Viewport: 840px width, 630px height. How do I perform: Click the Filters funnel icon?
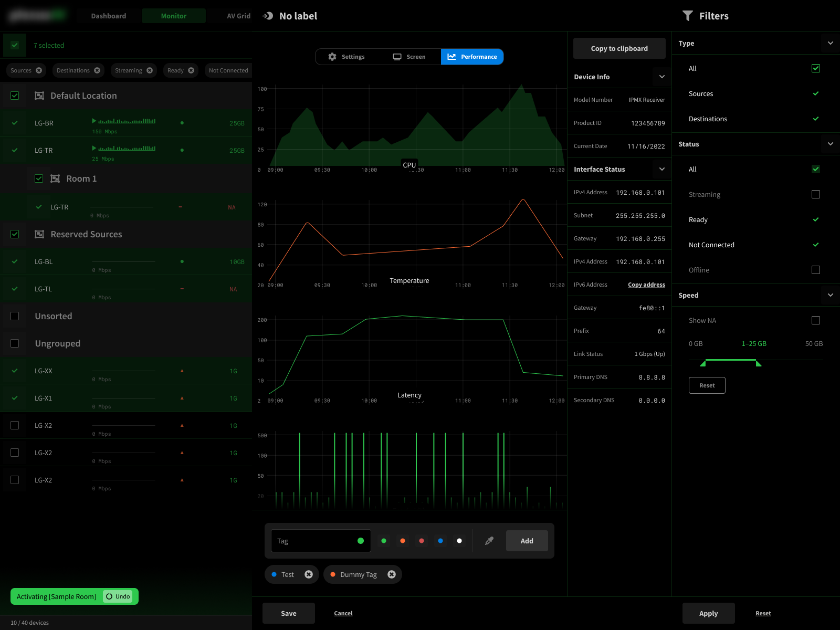coord(687,16)
